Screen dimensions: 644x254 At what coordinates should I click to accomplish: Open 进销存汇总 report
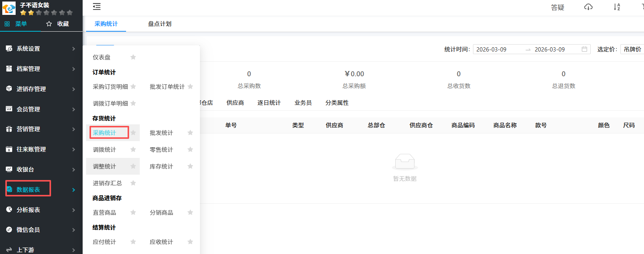click(107, 183)
